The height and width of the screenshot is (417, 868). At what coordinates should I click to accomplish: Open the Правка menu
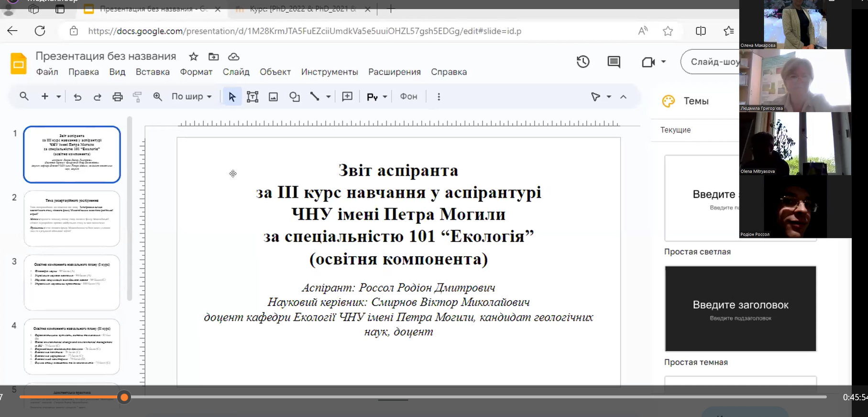[x=84, y=72]
